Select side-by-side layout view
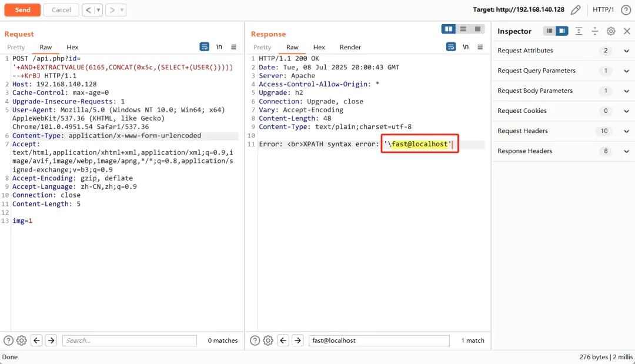635x364 pixels. [x=448, y=29]
